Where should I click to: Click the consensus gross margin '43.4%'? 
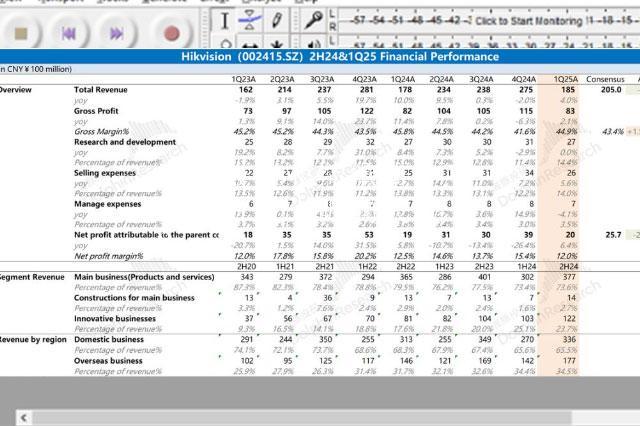click(x=613, y=131)
